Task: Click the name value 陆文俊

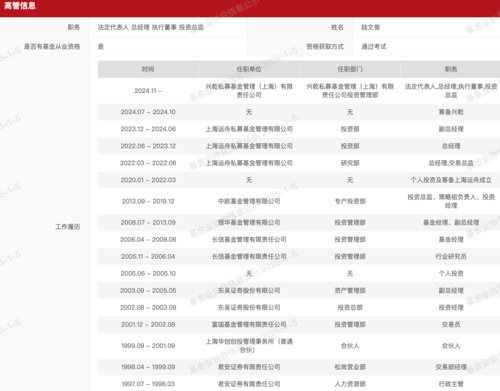Action: pos(371,27)
